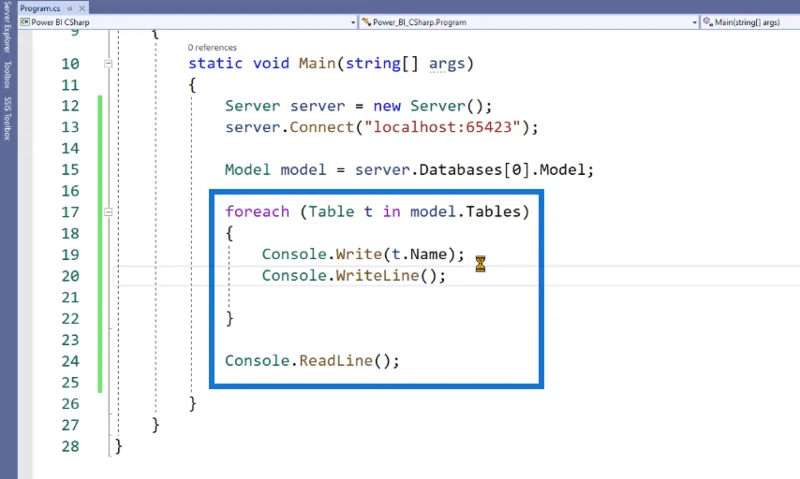Click the 'Name' property in t.Name
This screenshot has width=800, height=479.
428,254
